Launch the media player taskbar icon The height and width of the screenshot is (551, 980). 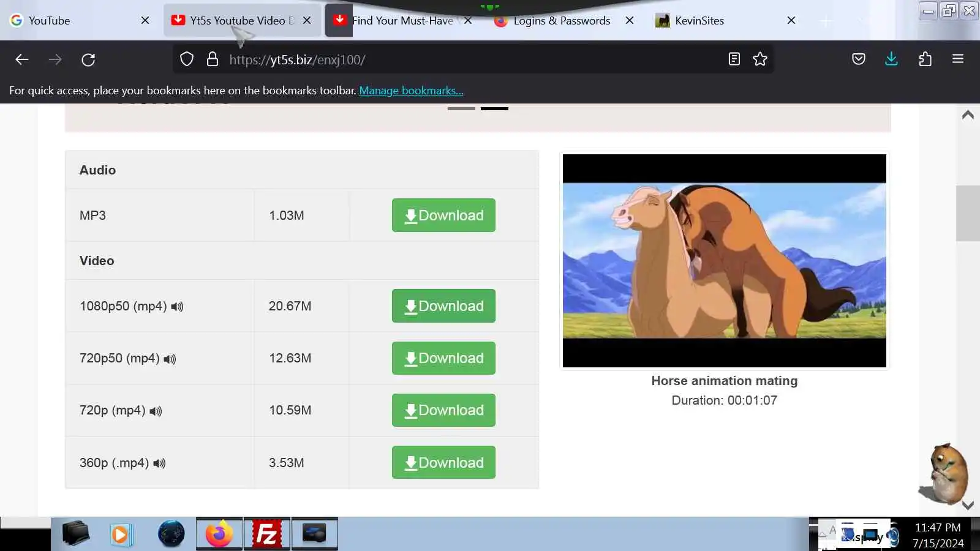click(x=121, y=534)
